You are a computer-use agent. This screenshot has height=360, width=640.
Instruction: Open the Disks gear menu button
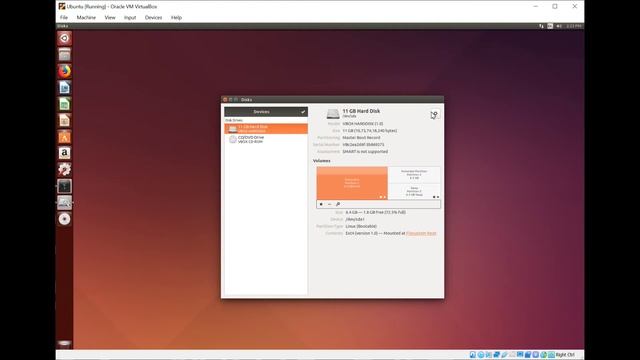pos(434,115)
